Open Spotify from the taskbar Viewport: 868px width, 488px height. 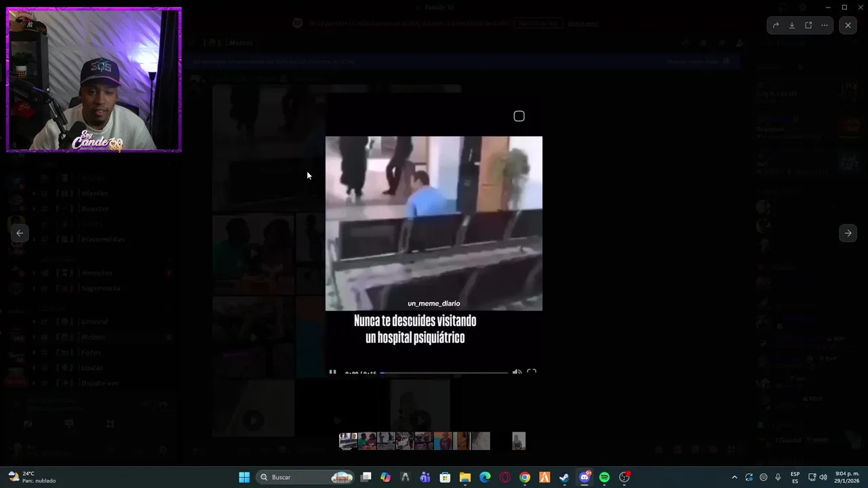click(604, 477)
